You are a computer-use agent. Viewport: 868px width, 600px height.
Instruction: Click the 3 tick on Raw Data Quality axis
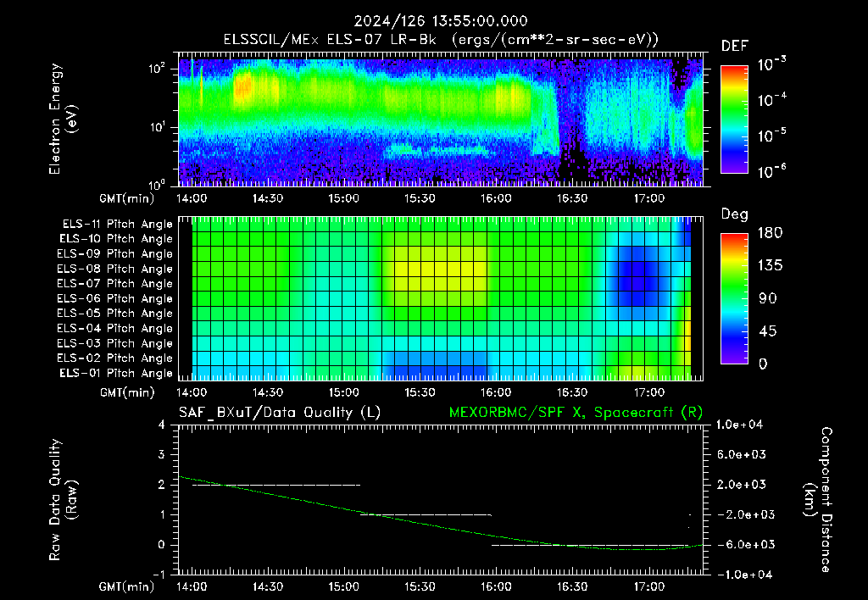click(x=161, y=454)
